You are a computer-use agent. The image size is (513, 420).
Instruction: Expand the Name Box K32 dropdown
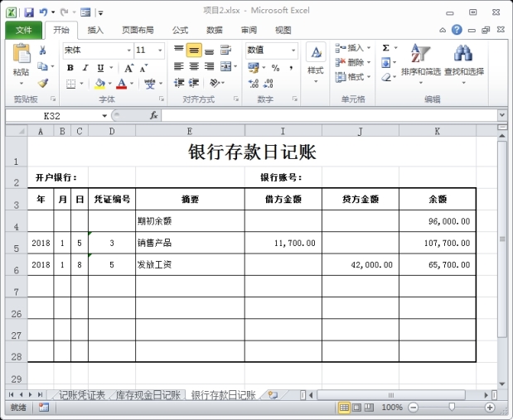[104, 115]
